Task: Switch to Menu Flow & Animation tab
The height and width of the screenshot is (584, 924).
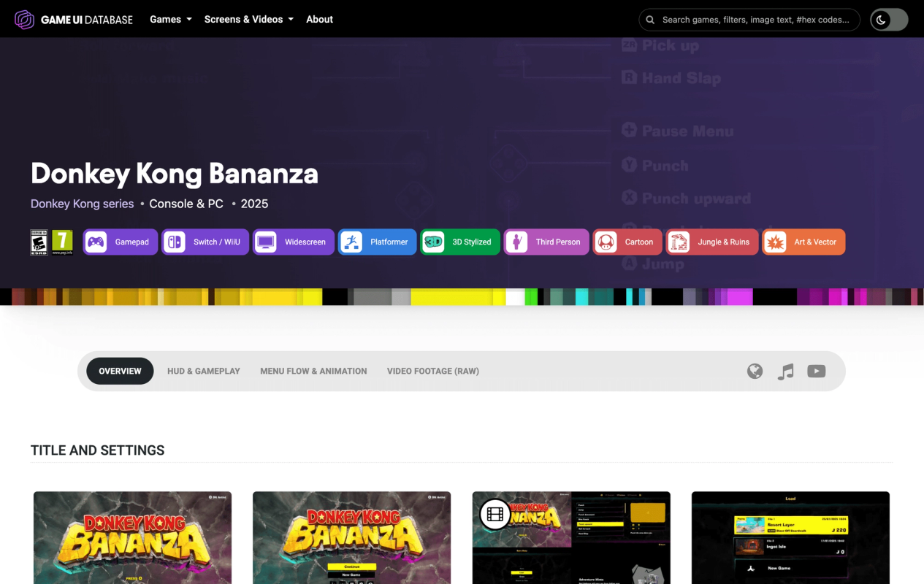Action: pyautogui.click(x=313, y=371)
